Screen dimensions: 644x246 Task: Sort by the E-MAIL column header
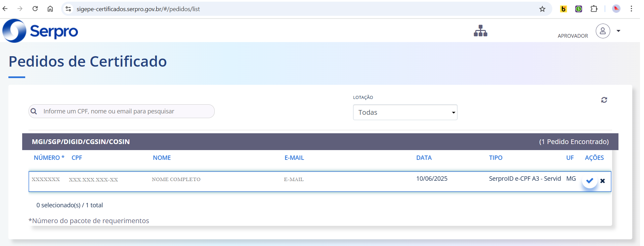[294, 158]
